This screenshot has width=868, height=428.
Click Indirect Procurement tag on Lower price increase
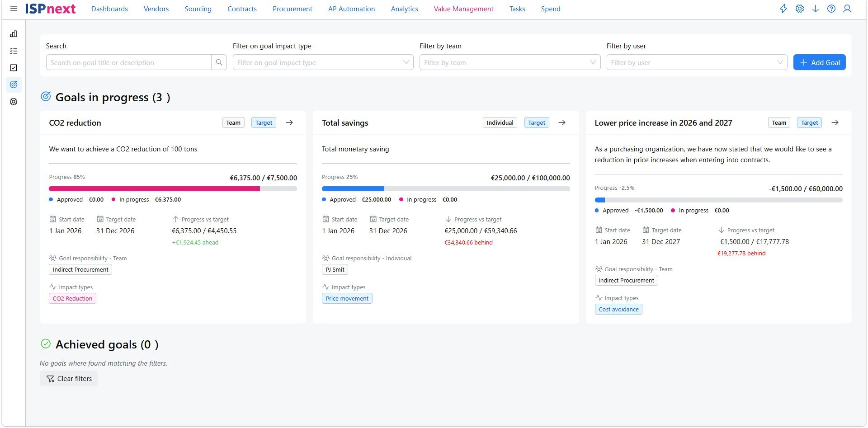tap(627, 280)
